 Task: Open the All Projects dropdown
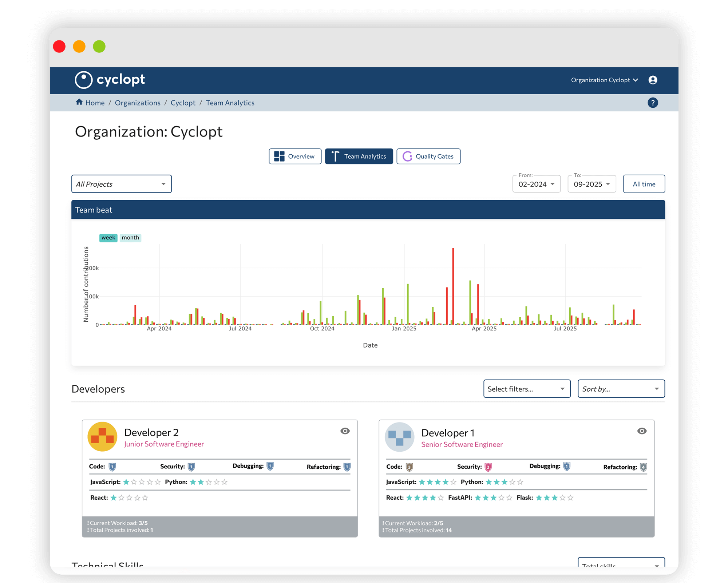coord(121,184)
